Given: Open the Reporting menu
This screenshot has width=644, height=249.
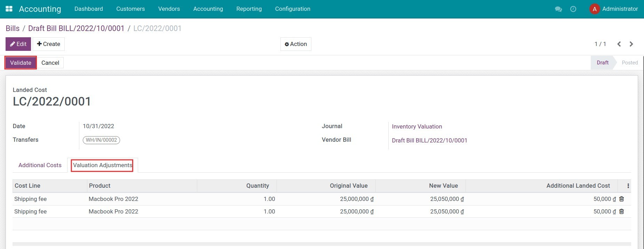Looking at the screenshot, I should tap(249, 9).
